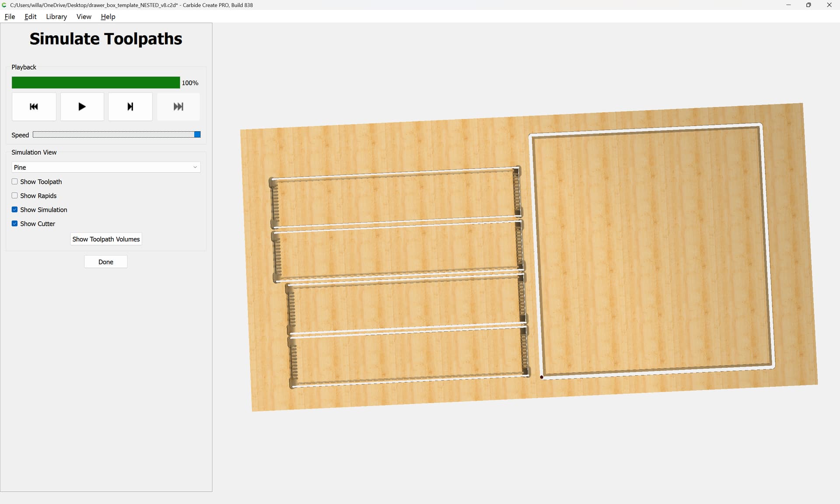Click Show Toolpath Volumes button

click(x=106, y=239)
